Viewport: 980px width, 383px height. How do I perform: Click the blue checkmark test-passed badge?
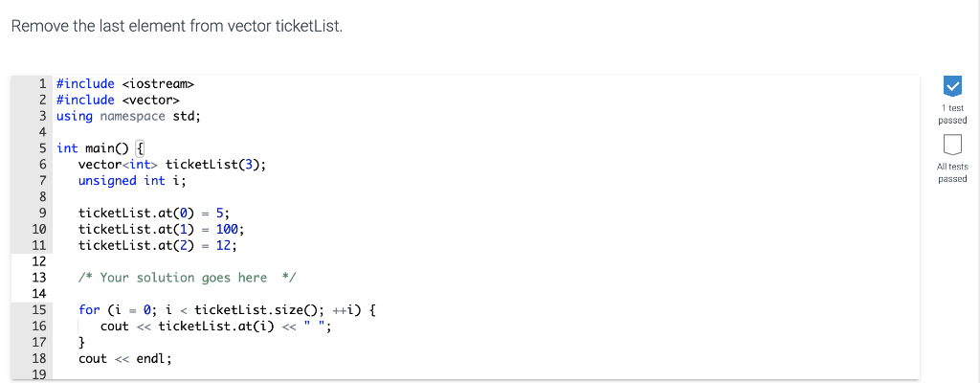(x=952, y=86)
